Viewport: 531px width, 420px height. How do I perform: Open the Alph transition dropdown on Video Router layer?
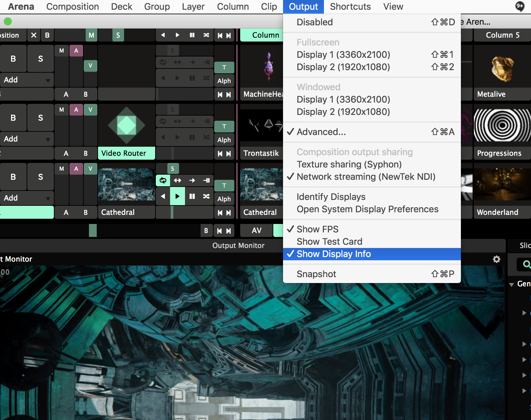[x=224, y=140]
